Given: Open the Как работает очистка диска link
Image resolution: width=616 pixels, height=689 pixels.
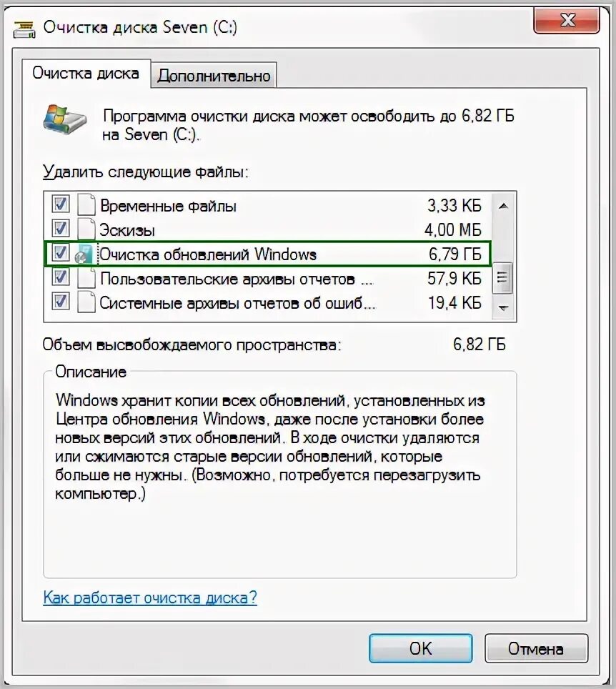Looking at the screenshot, I should (x=150, y=598).
